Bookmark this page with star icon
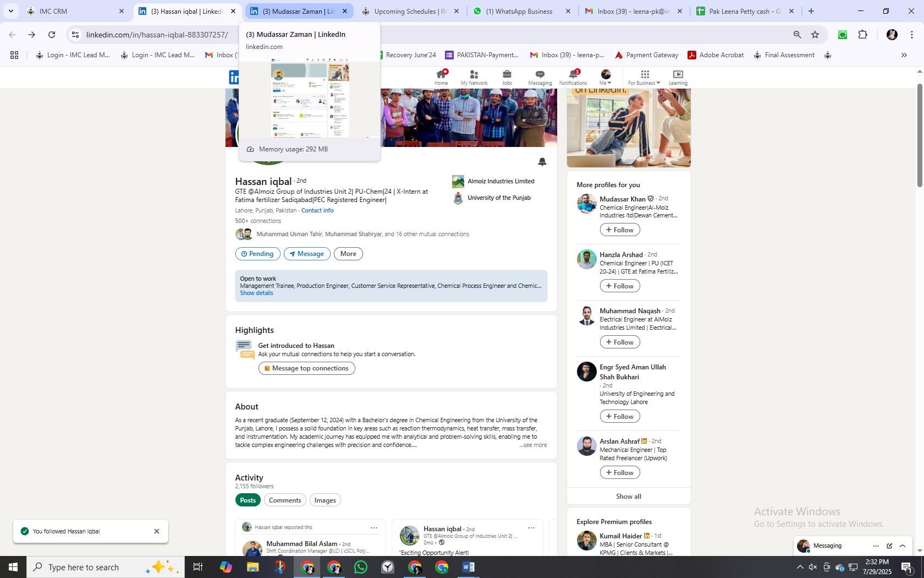 [x=815, y=35]
